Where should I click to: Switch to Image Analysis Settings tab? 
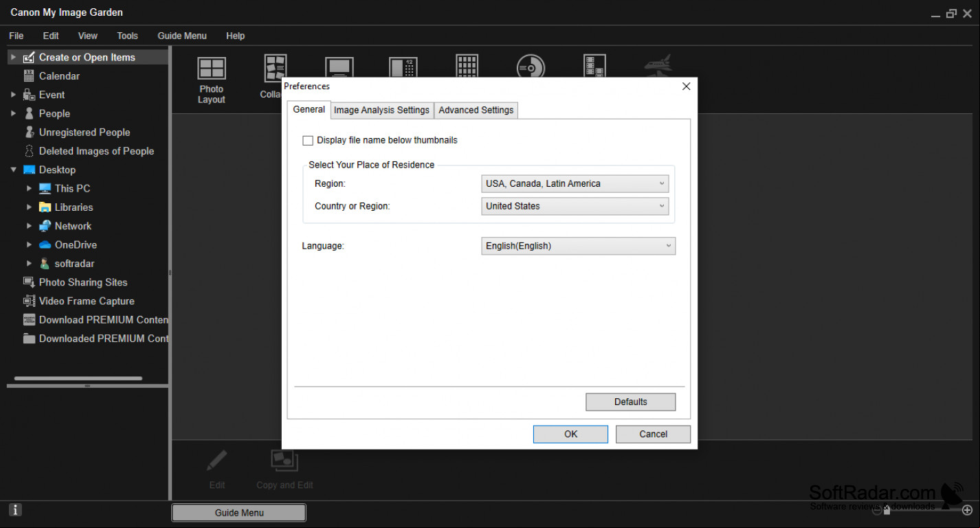[x=382, y=110]
